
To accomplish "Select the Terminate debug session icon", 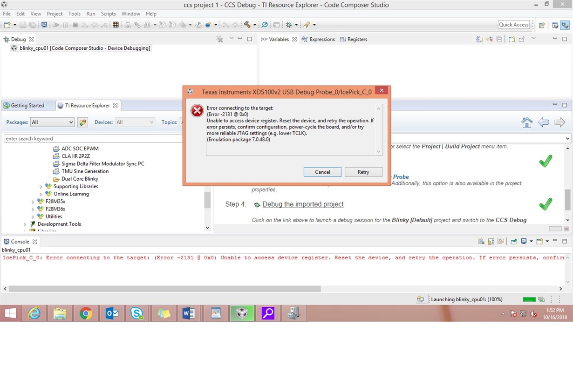I will click(x=75, y=24).
